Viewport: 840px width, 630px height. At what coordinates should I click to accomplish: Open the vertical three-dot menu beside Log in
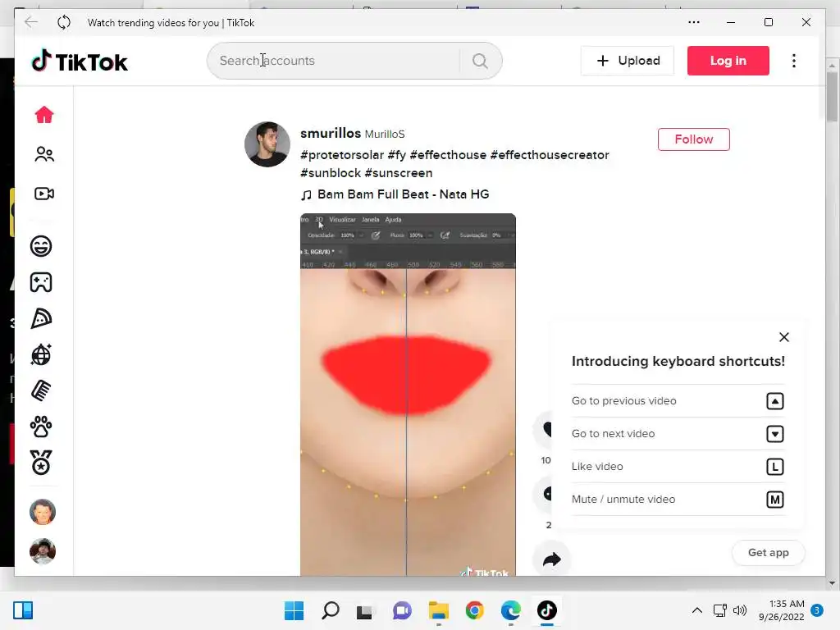coord(794,61)
